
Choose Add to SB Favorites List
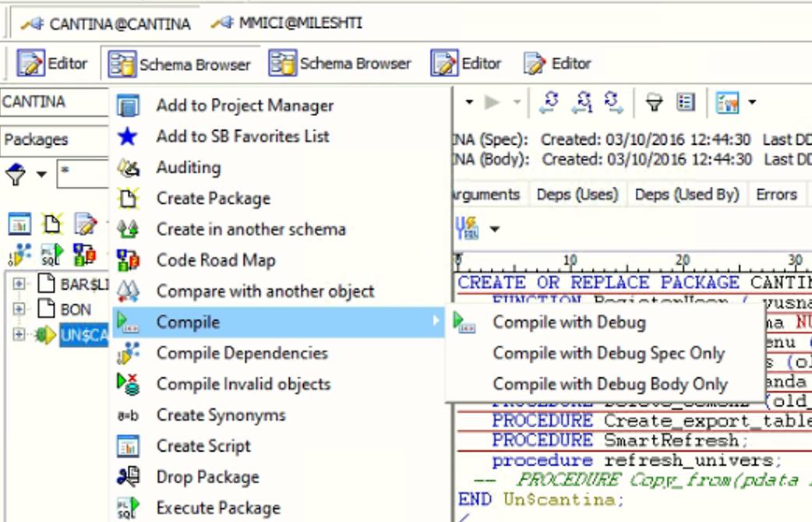click(x=242, y=136)
